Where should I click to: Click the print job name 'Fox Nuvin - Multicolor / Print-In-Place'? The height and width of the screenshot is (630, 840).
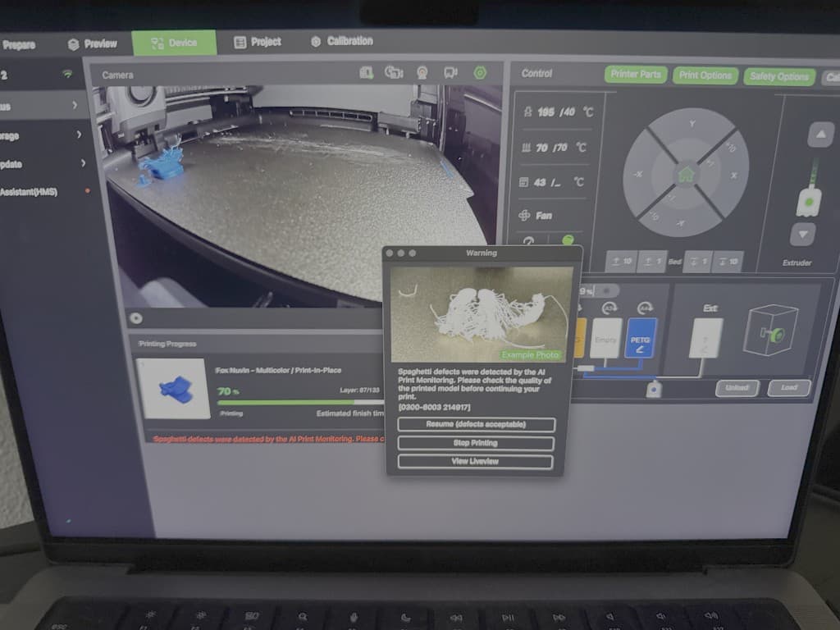(x=278, y=370)
